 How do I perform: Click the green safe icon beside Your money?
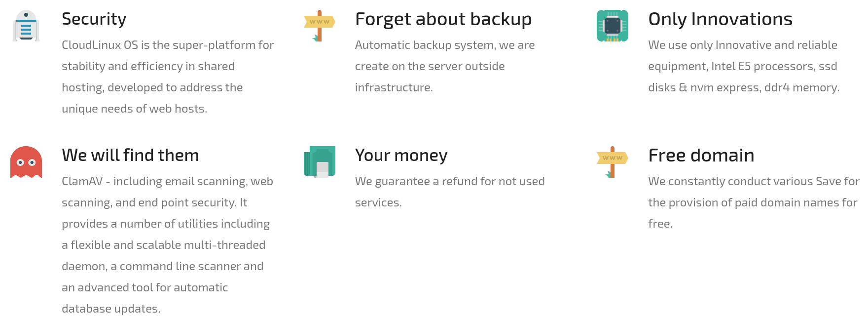320,162
